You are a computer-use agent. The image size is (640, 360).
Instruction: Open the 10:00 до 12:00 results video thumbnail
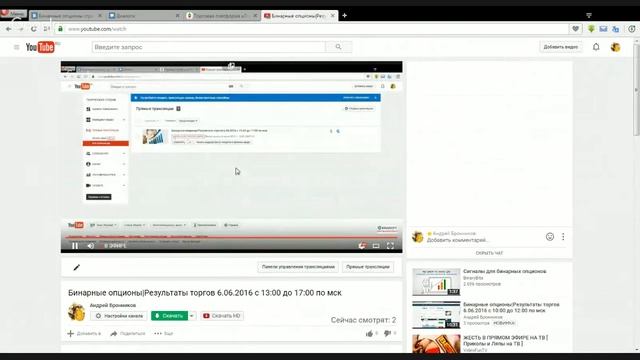[436, 315]
